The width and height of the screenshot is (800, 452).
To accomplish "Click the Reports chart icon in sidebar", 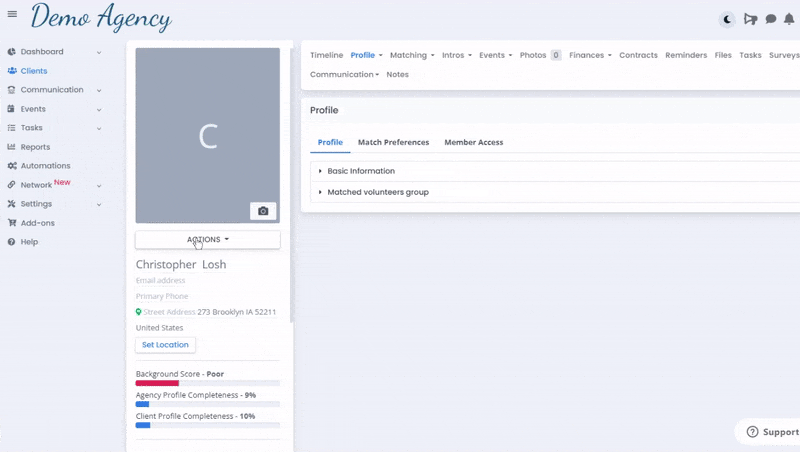I will (12, 147).
